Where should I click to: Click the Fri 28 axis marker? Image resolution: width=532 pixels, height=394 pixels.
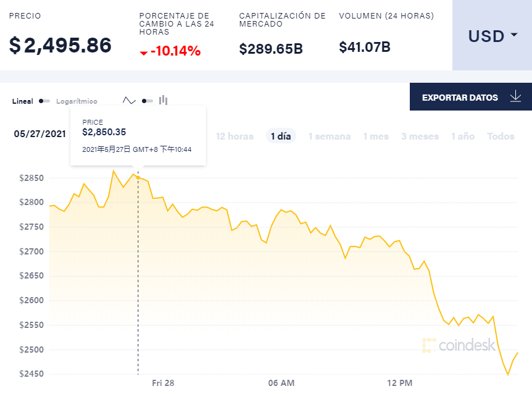(163, 383)
